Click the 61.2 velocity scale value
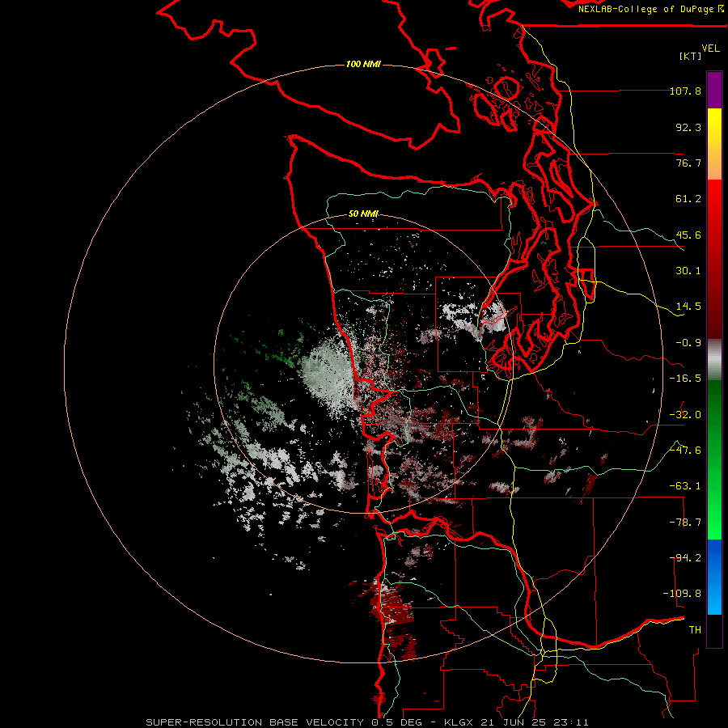Screen dimensions: 728x728 pos(688,199)
